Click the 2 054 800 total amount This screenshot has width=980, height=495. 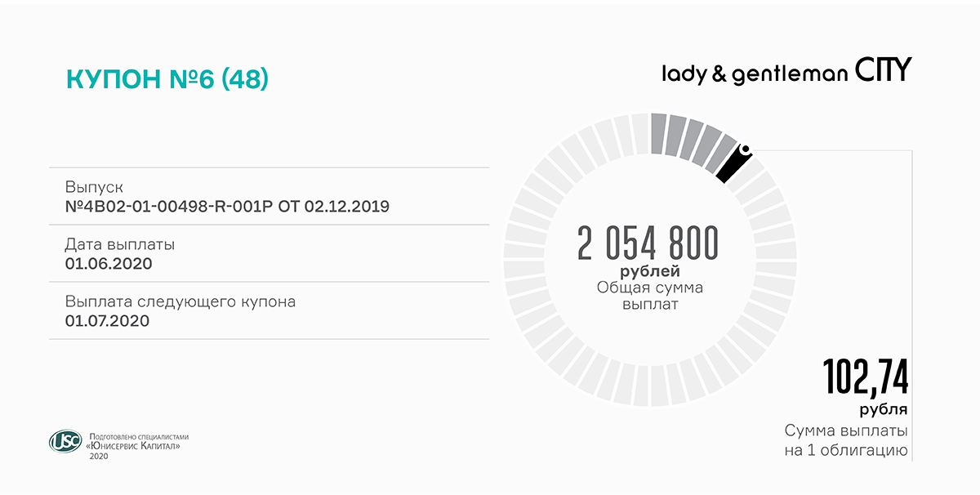coord(648,243)
